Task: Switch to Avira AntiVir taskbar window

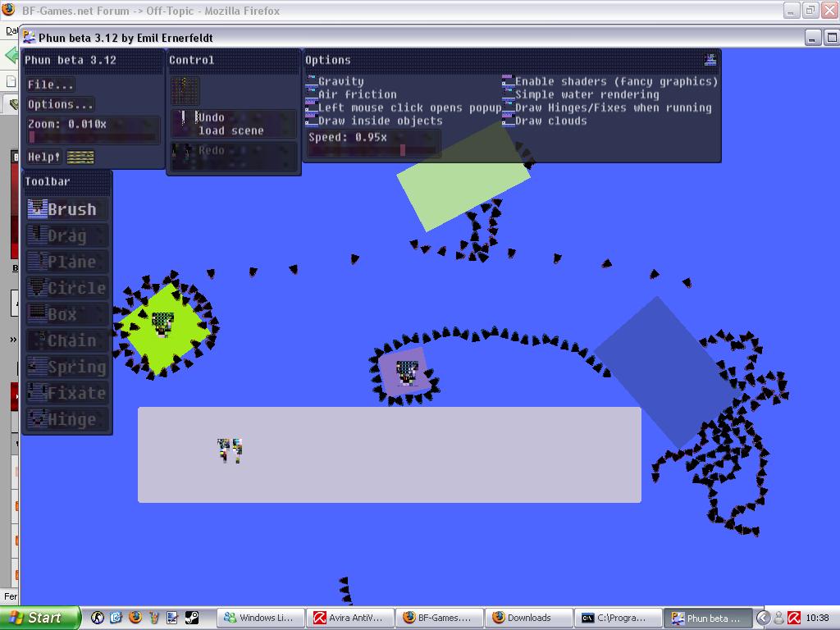Action: 349,618
